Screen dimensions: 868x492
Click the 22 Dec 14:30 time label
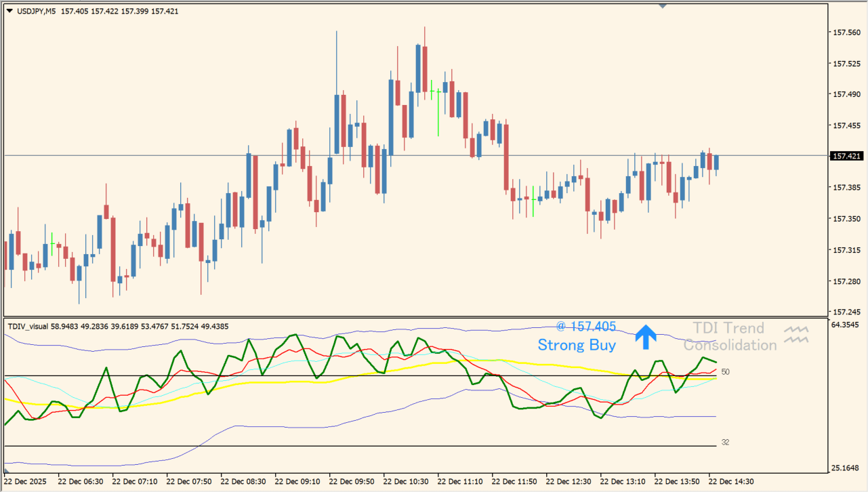point(731,482)
